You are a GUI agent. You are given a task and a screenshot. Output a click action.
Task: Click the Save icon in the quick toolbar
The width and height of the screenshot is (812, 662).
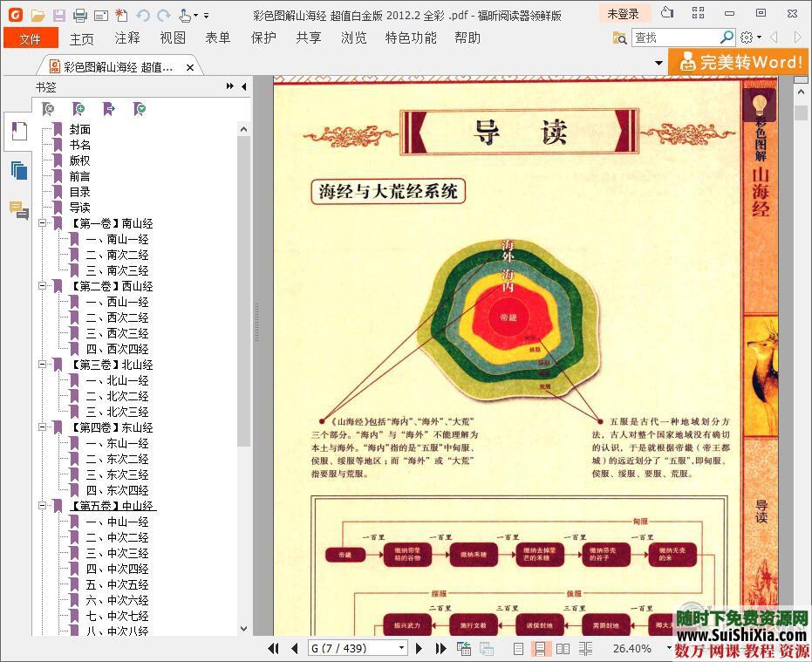point(59,16)
